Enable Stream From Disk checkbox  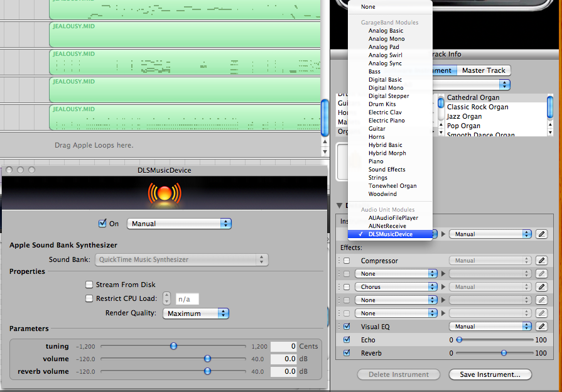click(x=89, y=285)
